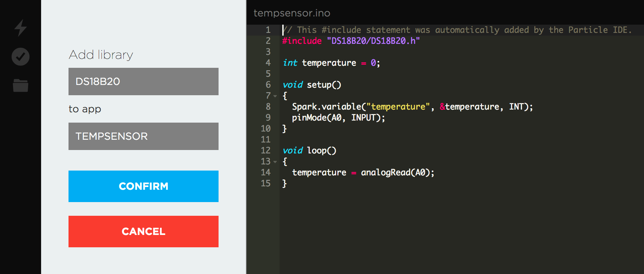Open the tempsensor.ino file tab
Screen dimensions: 644x274
(292, 13)
